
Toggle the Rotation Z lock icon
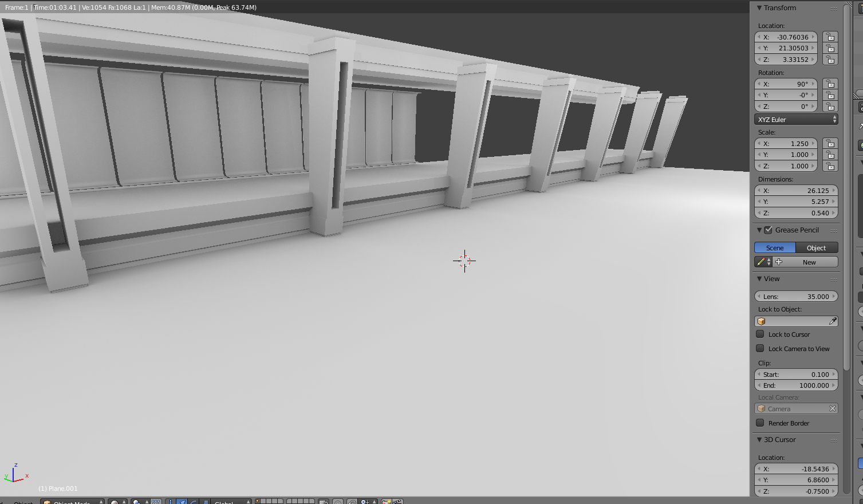pos(830,107)
